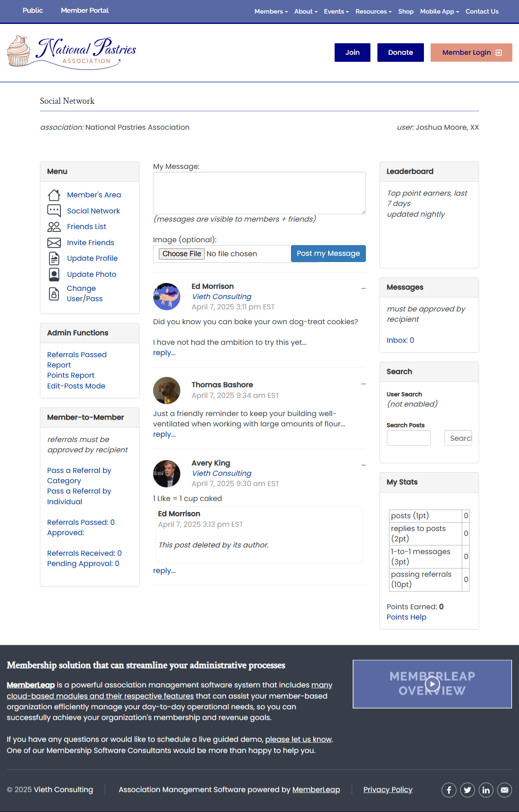The image size is (519, 812).
Task: Click the speech bubble Social Network icon
Action: click(54, 211)
